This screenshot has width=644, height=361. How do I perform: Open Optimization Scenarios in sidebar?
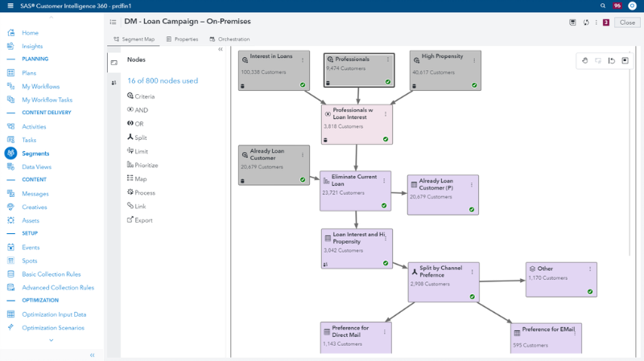54,327
